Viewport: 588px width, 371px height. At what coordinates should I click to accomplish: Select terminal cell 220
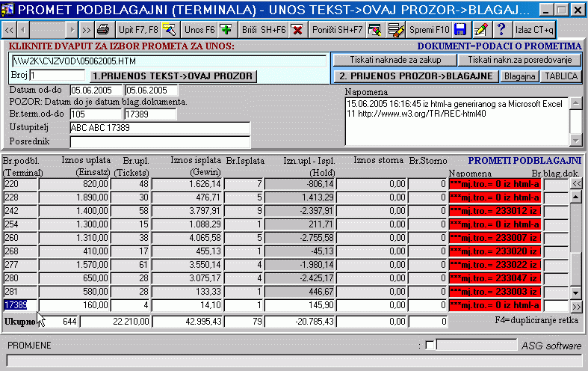pos(21,184)
